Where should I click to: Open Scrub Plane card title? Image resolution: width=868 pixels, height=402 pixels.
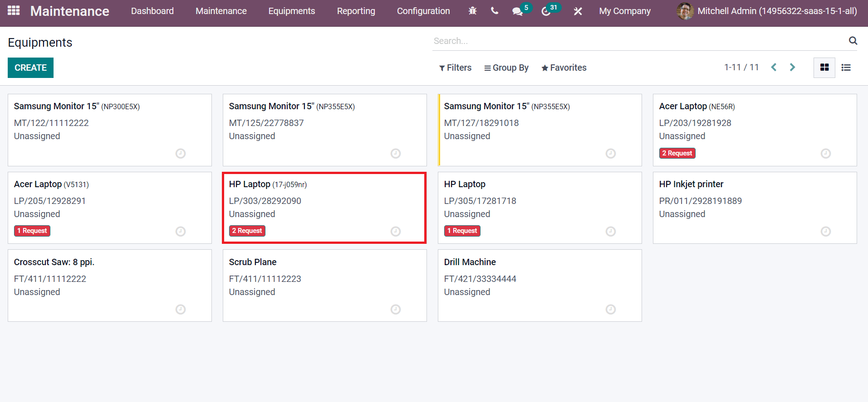point(253,262)
